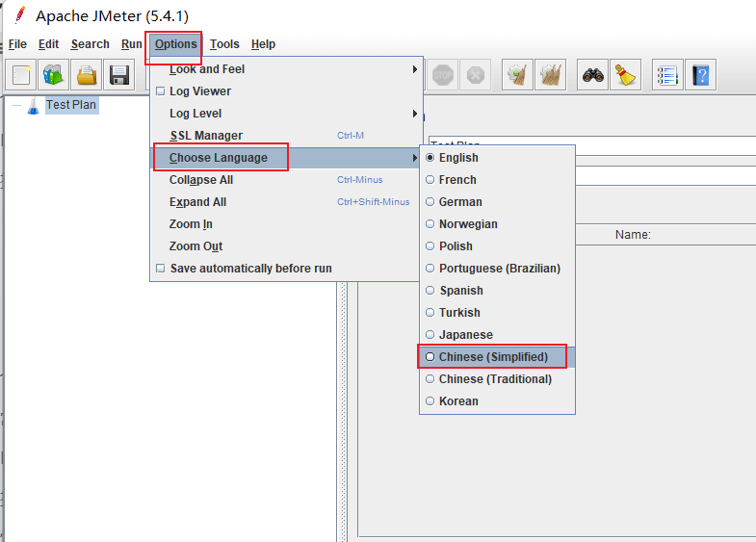Click the Stop sign toolbar icon

coord(443,75)
